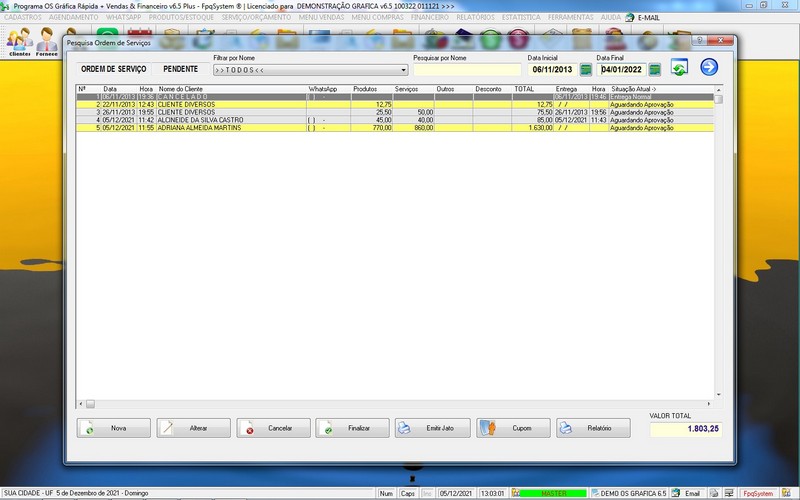The height and width of the screenshot is (500, 800).
Task: Click the ORDEM DE SERVIÇO button
Action: [113, 69]
